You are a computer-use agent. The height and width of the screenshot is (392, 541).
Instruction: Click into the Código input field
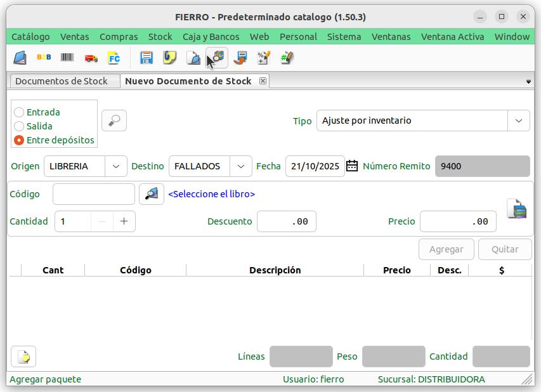pos(94,194)
